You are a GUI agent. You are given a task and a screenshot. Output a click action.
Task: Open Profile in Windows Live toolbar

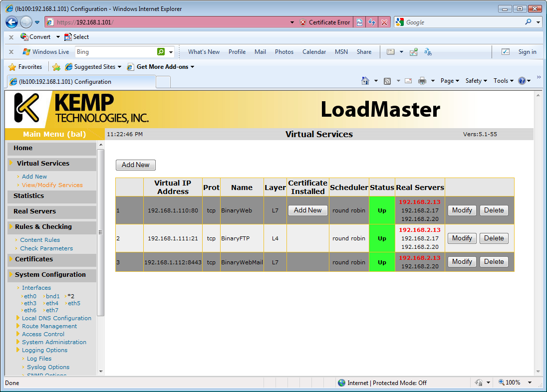[x=237, y=51]
